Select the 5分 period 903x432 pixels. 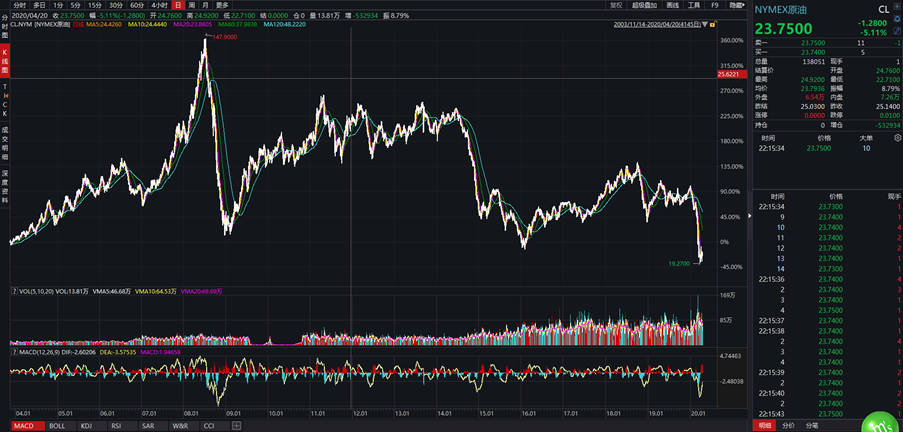point(75,5)
